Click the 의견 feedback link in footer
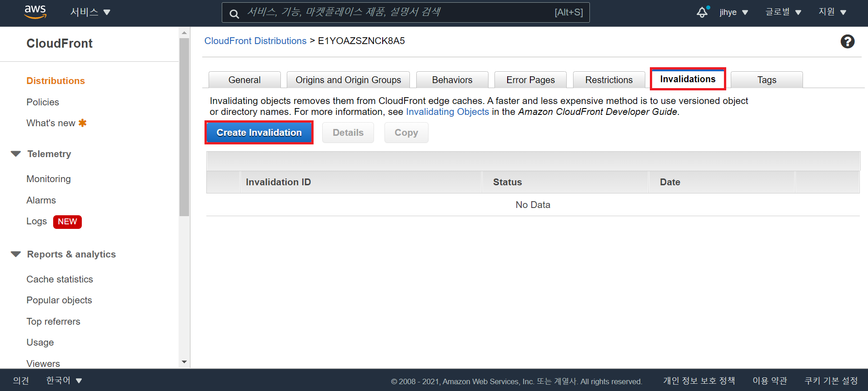 coord(21,381)
